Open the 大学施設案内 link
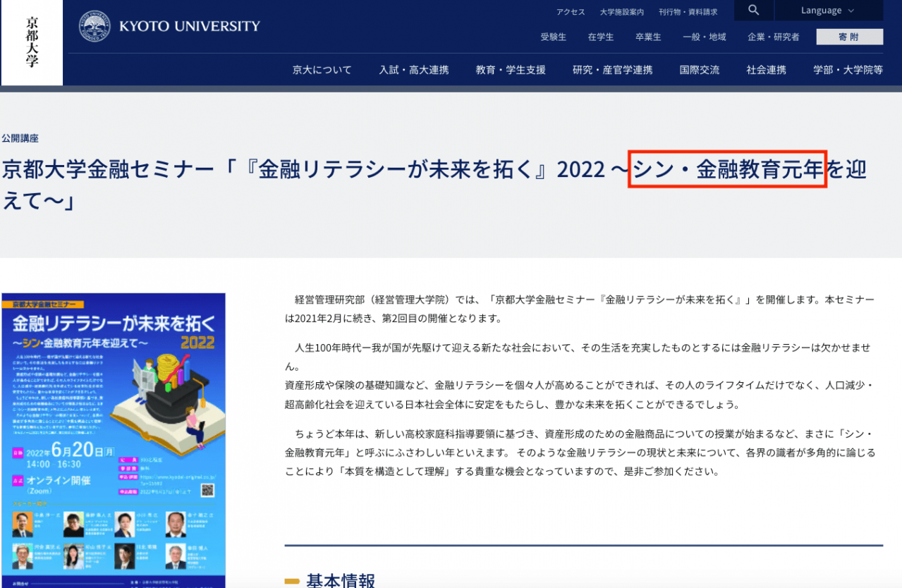The width and height of the screenshot is (902, 588). pos(622,12)
